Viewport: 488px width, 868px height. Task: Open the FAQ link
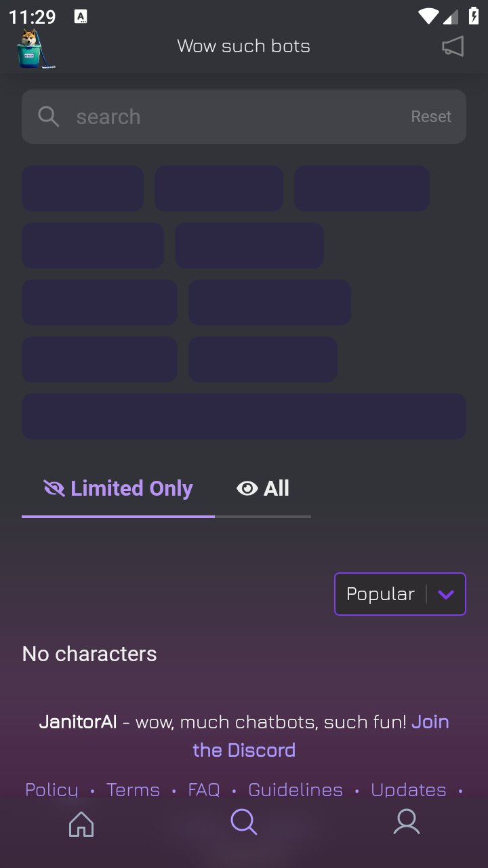point(204,790)
